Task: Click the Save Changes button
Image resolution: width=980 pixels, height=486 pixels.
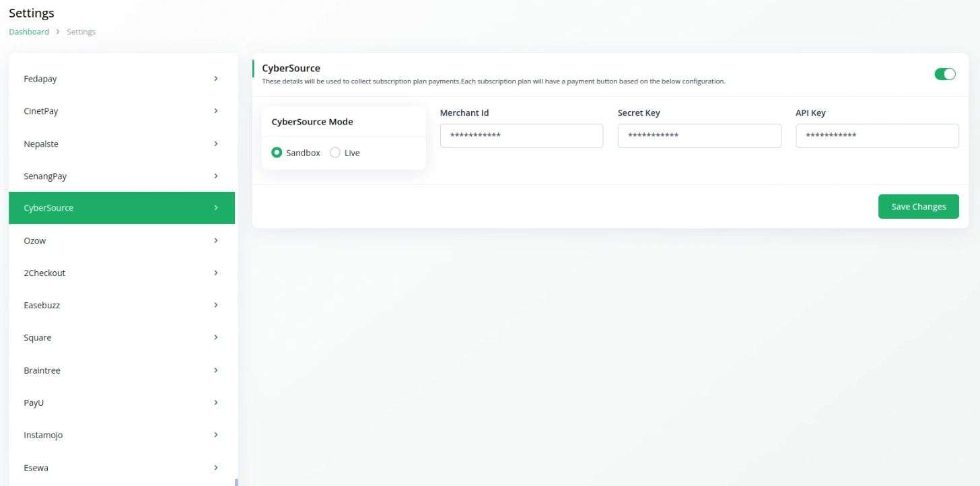Action: point(919,207)
